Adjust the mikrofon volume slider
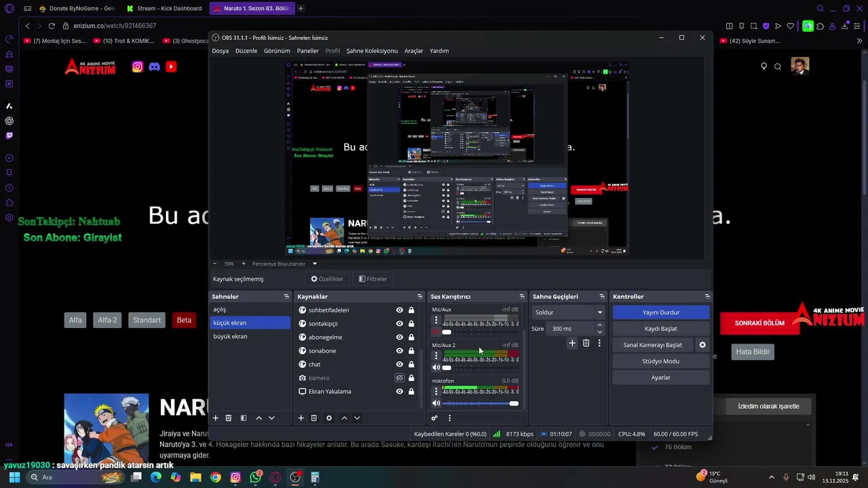868x488 pixels. (x=481, y=403)
